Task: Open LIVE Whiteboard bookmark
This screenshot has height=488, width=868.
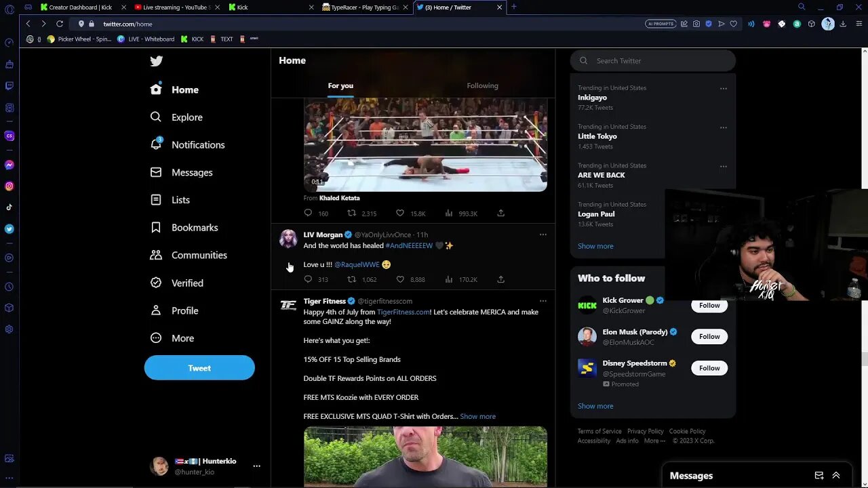Action: (x=146, y=39)
